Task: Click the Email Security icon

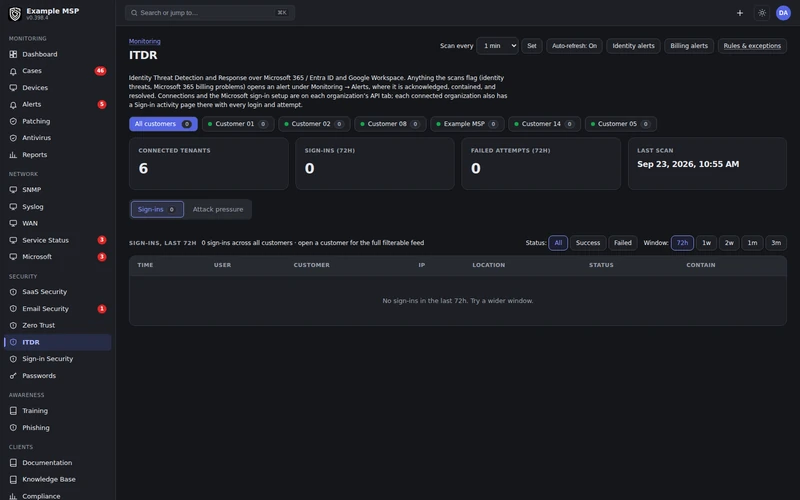Action: [13, 309]
